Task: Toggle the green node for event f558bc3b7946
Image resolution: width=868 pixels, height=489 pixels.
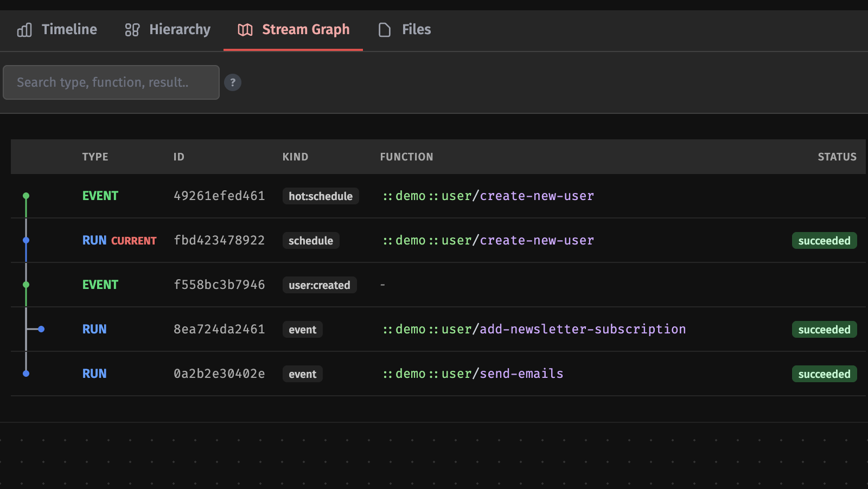Action: (x=25, y=285)
